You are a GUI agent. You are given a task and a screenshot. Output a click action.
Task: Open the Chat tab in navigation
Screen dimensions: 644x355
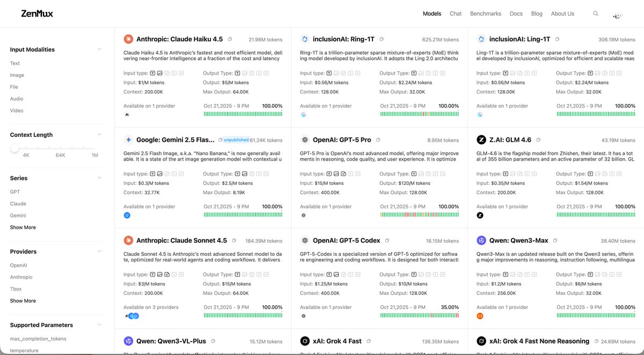[456, 13]
